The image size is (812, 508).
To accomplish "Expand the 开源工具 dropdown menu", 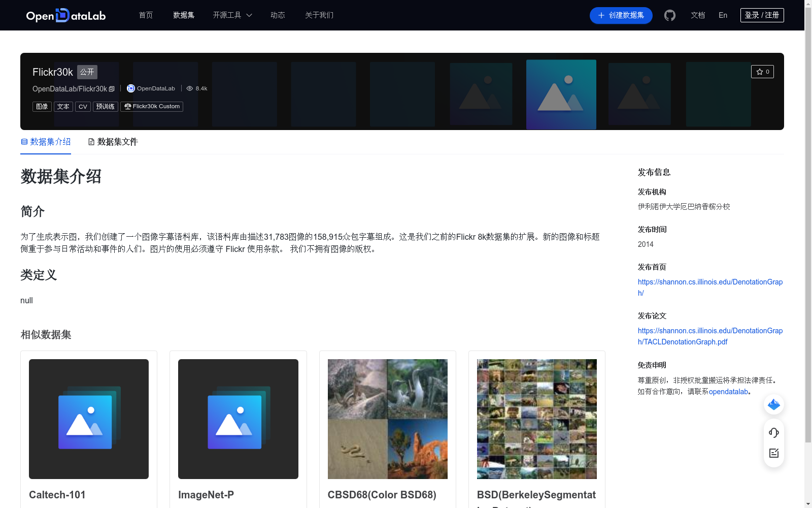I will tap(232, 15).
